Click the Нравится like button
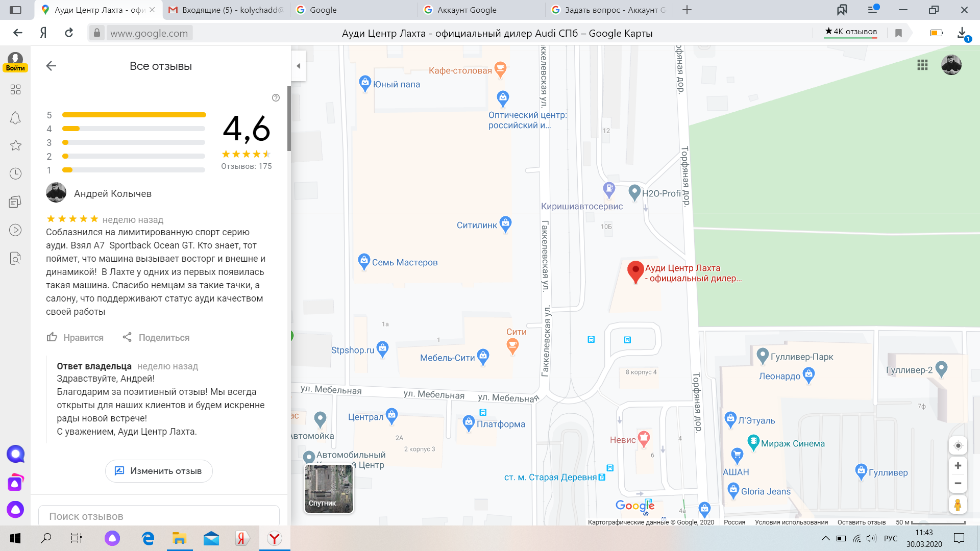Screen dimensions: 980x551 75,337
